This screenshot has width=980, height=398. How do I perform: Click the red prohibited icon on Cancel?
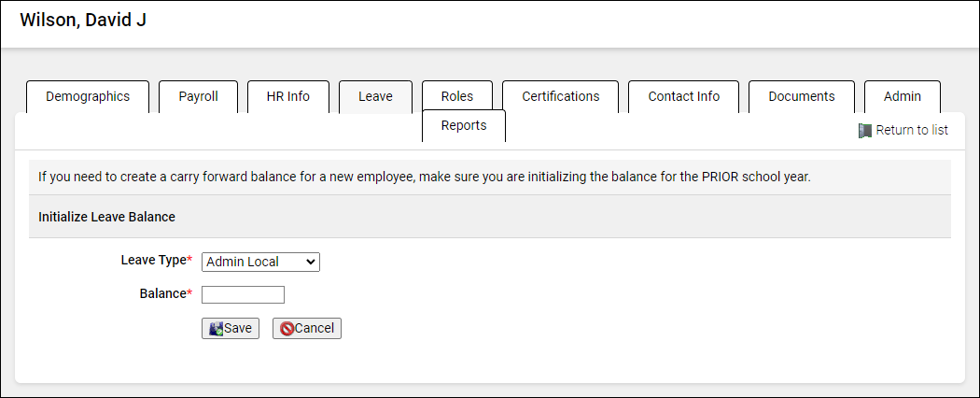coord(287,329)
